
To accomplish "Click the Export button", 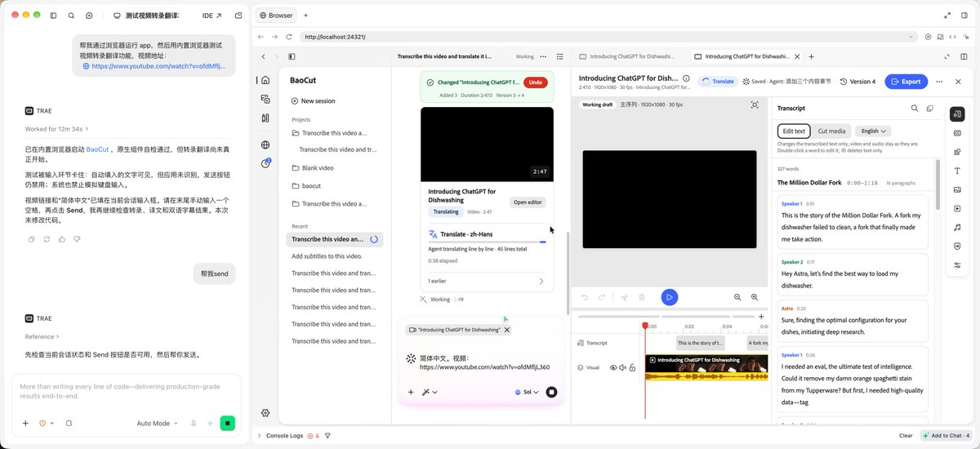I will click(906, 82).
